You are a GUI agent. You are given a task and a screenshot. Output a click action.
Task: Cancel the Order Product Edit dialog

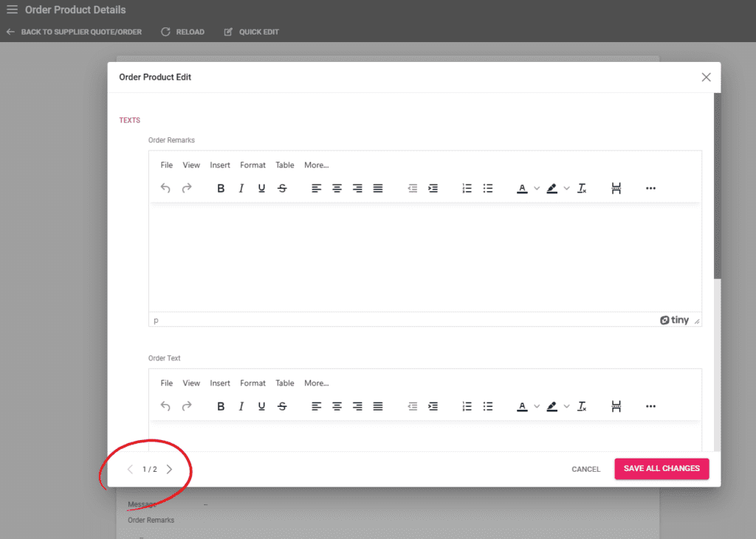[585, 469]
